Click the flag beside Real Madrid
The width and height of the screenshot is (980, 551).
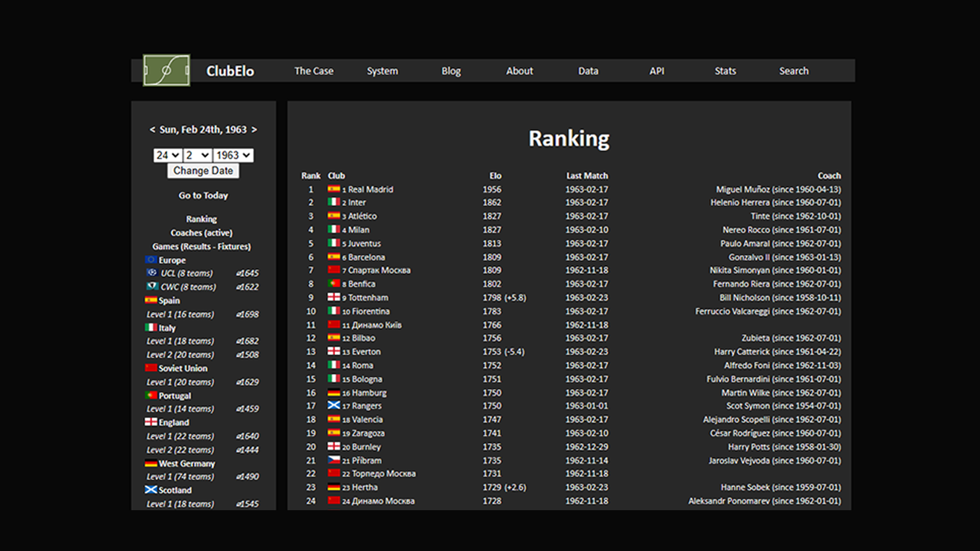(334, 189)
